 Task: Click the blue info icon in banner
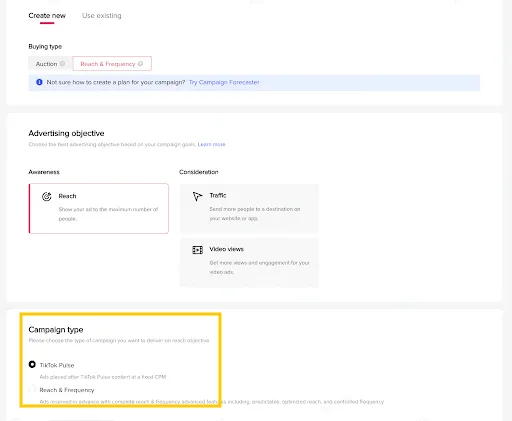click(39, 82)
